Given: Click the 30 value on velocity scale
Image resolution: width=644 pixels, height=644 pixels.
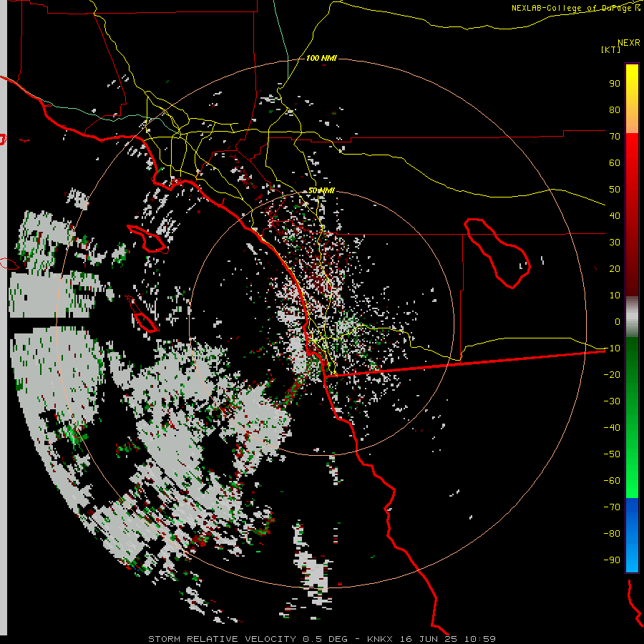Looking at the screenshot, I should click(x=615, y=243).
